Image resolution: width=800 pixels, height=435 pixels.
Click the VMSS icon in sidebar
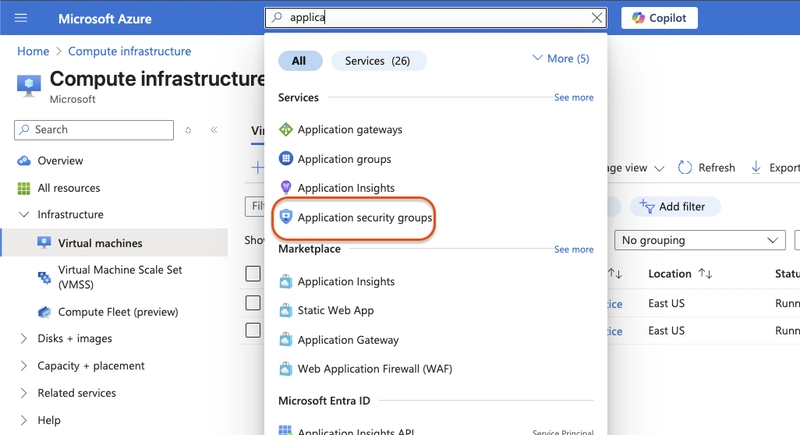tap(44, 277)
